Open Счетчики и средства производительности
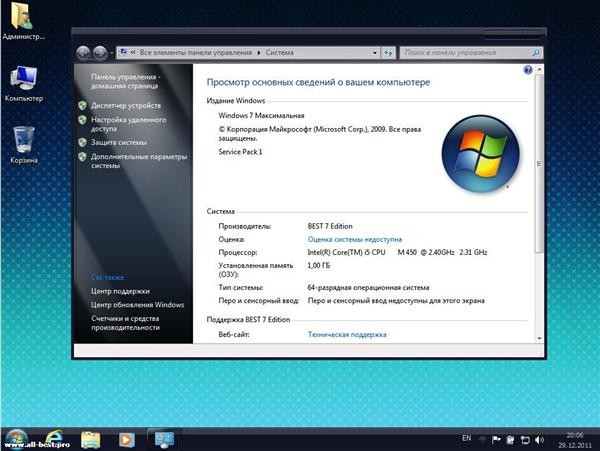 pyautogui.click(x=125, y=323)
